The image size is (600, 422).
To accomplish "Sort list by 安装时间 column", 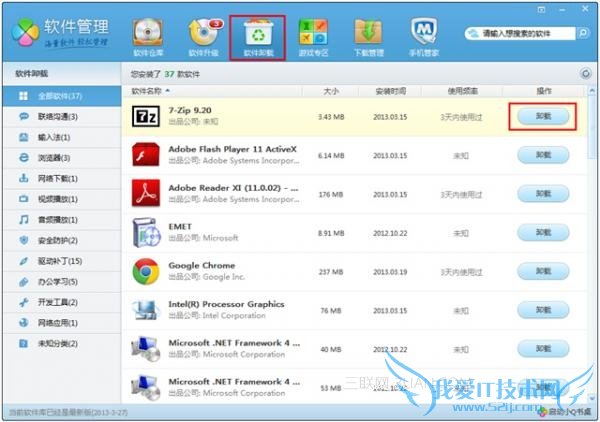I will tap(390, 91).
